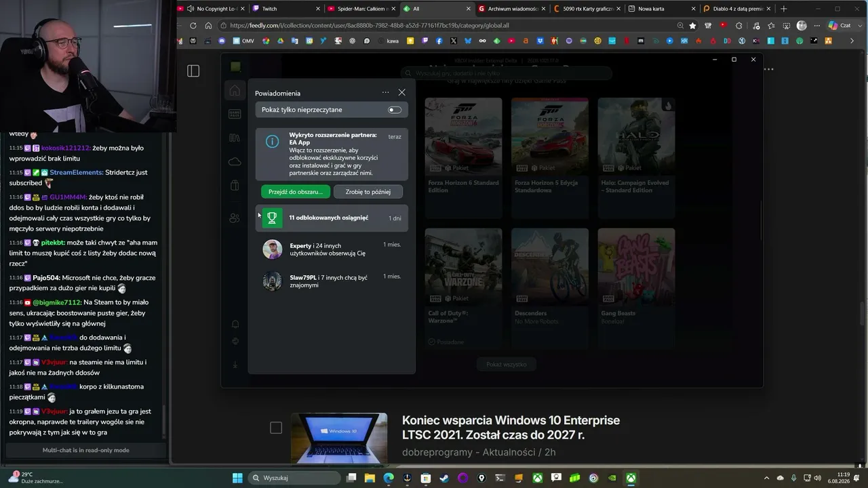Open the Slaw79PL friend request notification
The width and height of the screenshot is (868, 488).
332,281
